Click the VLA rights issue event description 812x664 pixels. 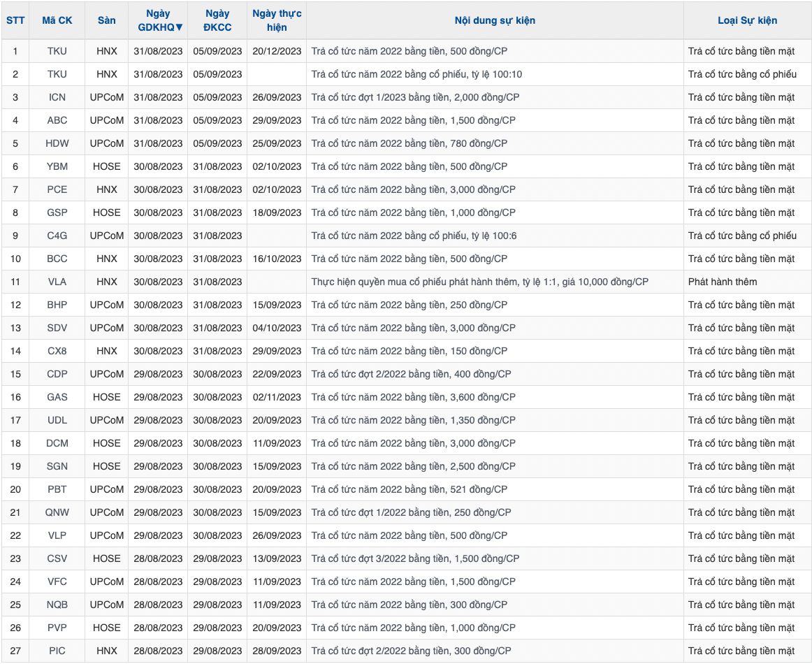(x=479, y=282)
